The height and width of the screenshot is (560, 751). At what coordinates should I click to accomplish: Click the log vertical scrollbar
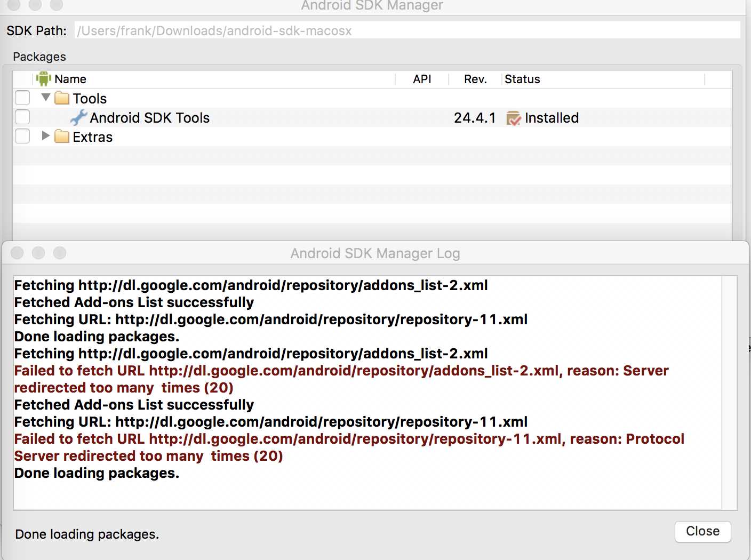[x=729, y=393]
